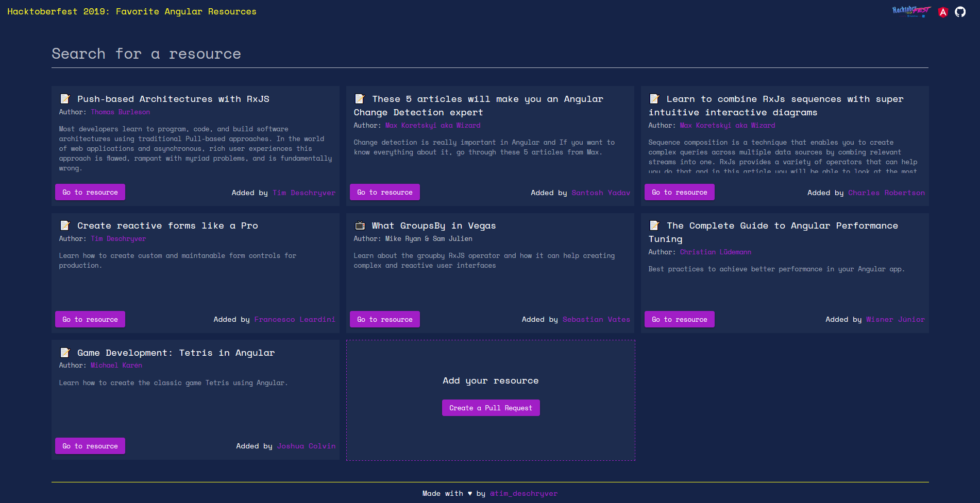Open Push-based Architectures with RxJS resource

90,192
